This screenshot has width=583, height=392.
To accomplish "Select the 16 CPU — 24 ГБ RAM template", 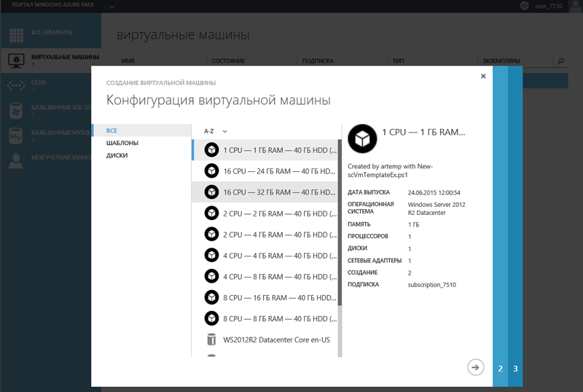I will tap(265, 171).
